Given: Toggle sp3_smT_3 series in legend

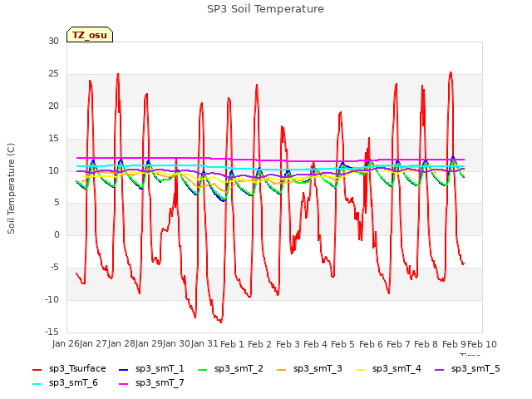Looking at the screenshot, I should tap(309, 369).
